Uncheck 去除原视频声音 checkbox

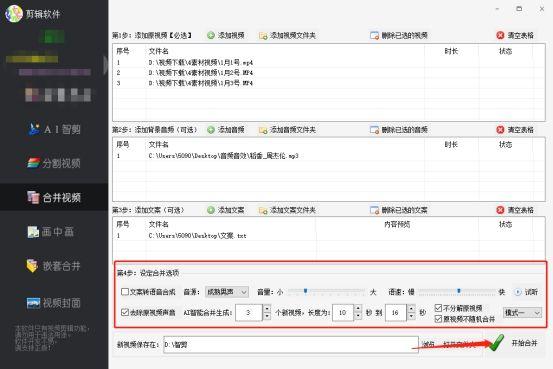click(125, 312)
